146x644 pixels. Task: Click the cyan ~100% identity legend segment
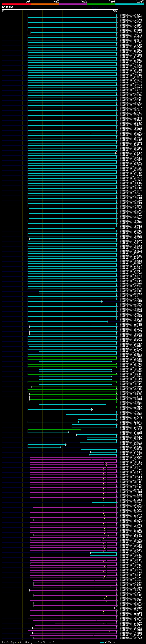(x=130, y=4)
